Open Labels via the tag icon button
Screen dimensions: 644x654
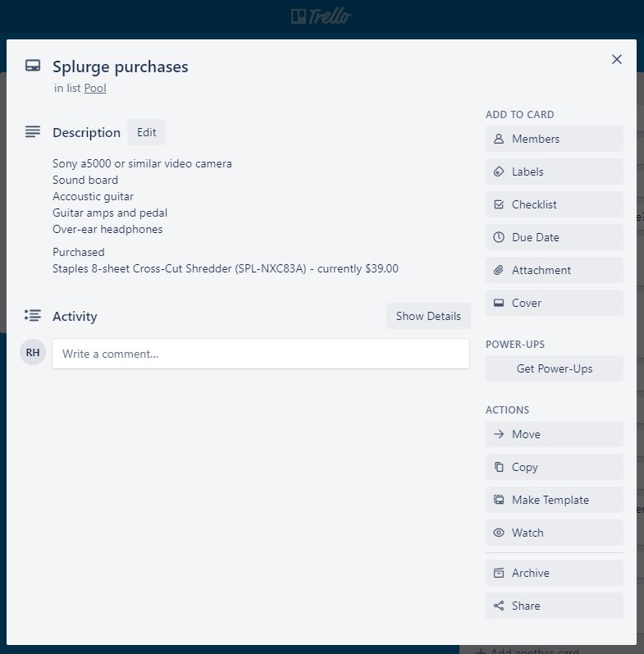[x=554, y=172]
